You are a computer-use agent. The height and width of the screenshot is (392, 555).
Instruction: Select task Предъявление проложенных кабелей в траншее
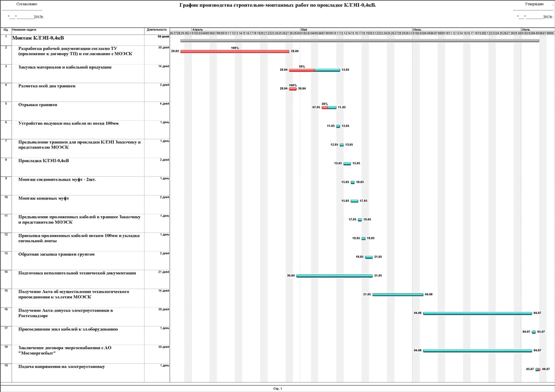point(79,219)
